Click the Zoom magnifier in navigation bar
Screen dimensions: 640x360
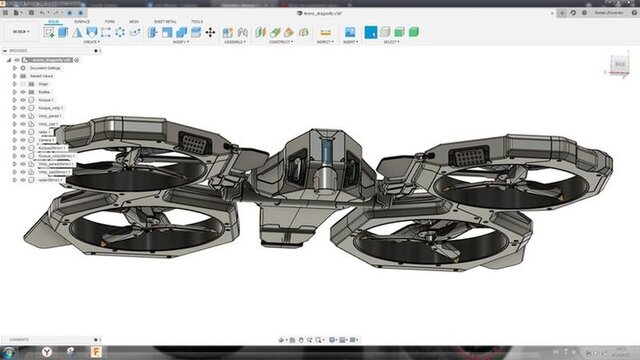309,340
